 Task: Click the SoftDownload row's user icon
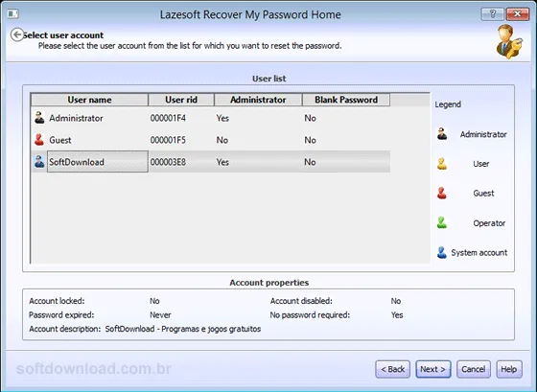[x=39, y=162]
